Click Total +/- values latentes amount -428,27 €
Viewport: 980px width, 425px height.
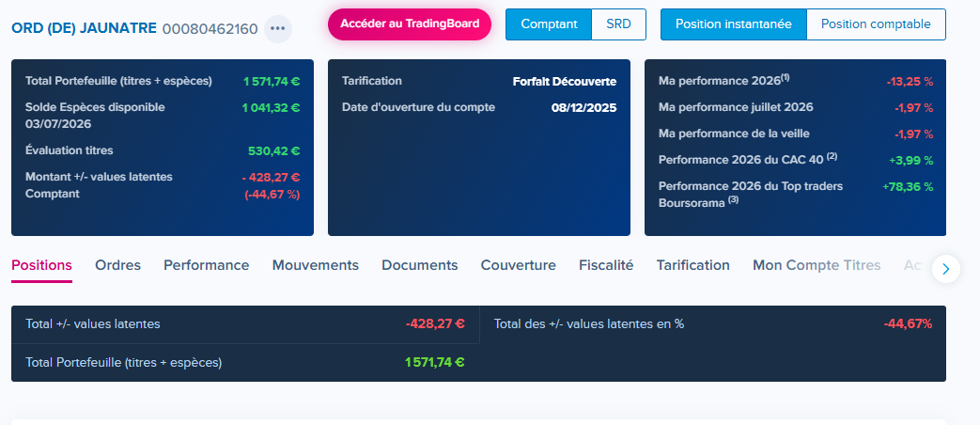(x=435, y=323)
